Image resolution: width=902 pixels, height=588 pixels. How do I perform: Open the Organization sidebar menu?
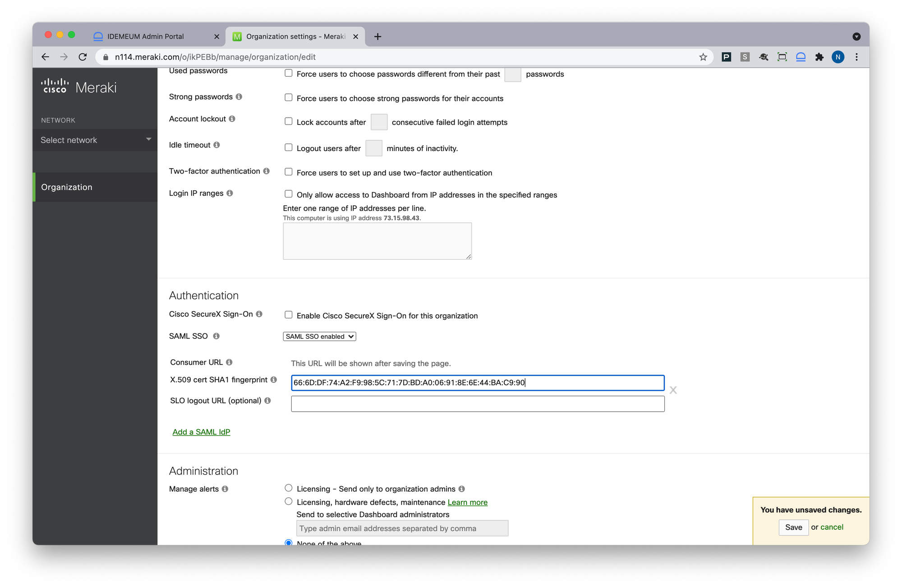click(x=95, y=187)
